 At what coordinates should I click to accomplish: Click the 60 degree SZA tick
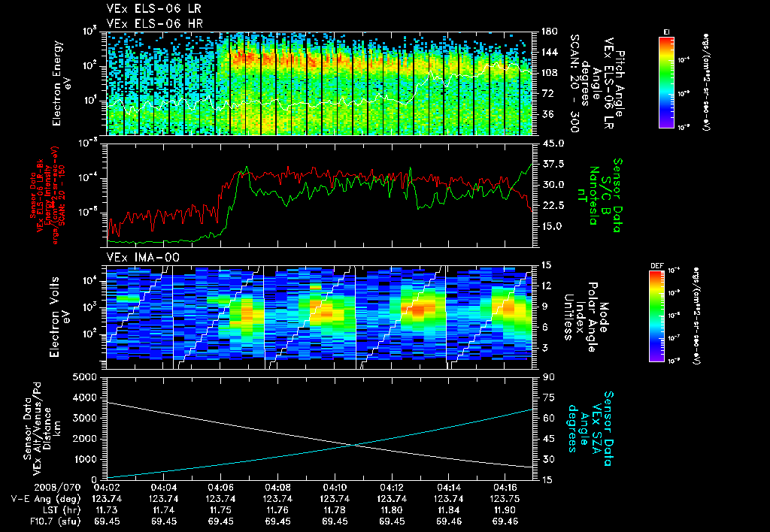(549, 418)
